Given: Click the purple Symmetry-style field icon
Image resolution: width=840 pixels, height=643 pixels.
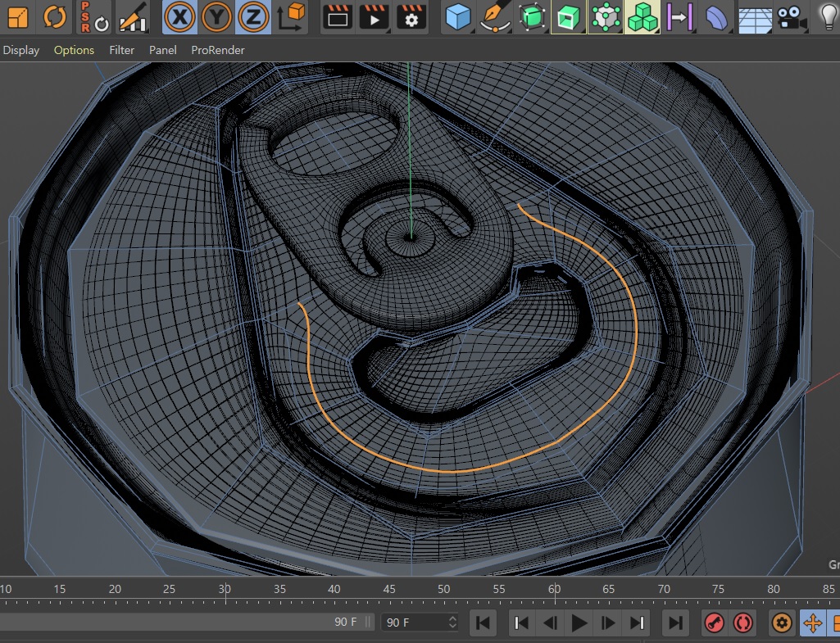Looking at the screenshot, I should pos(679,16).
